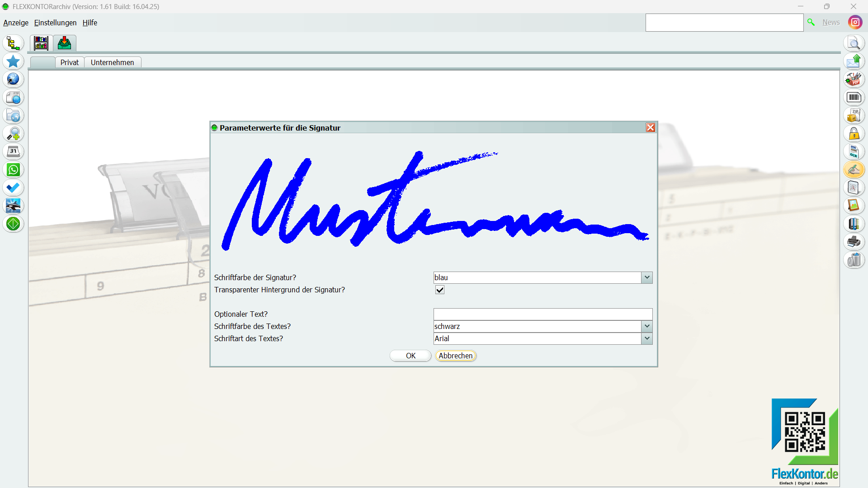The image size is (868, 488).
Task: Click the padlock encryption icon
Action: (x=854, y=134)
